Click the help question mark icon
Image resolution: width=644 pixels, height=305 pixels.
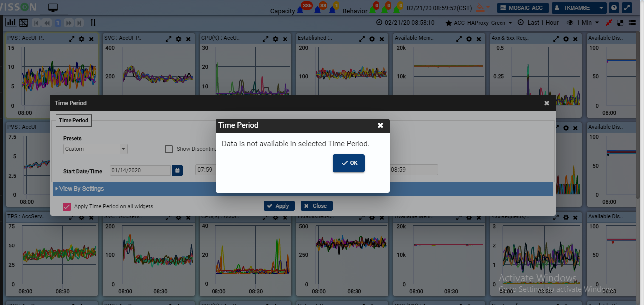pos(614,8)
